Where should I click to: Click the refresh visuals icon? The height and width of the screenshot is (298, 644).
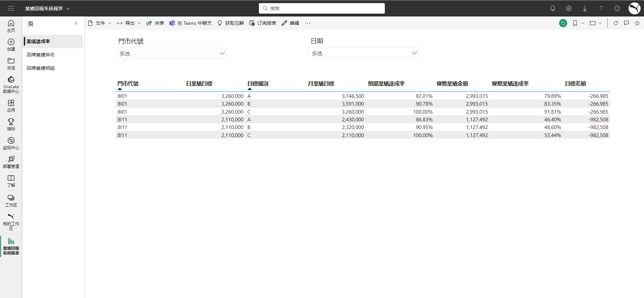click(x=616, y=23)
